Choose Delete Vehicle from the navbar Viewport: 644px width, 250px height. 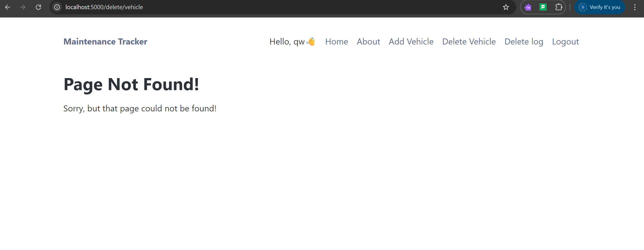(x=469, y=42)
